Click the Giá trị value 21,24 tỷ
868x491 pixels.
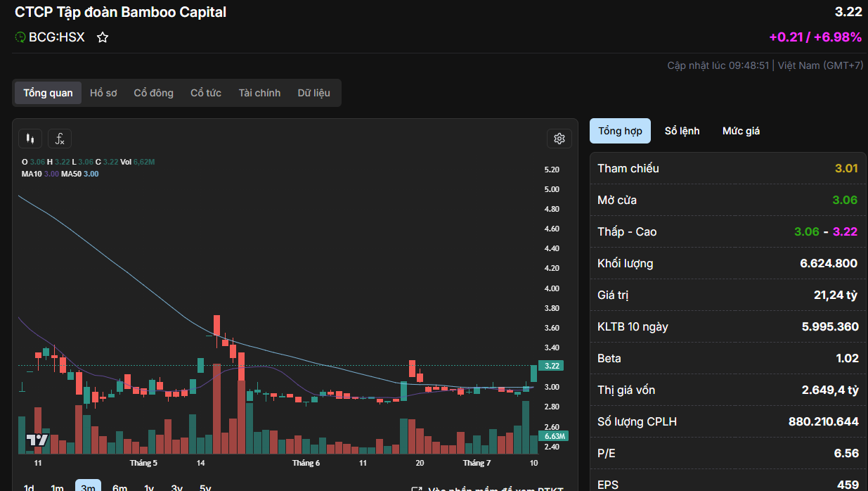[x=836, y=295]
